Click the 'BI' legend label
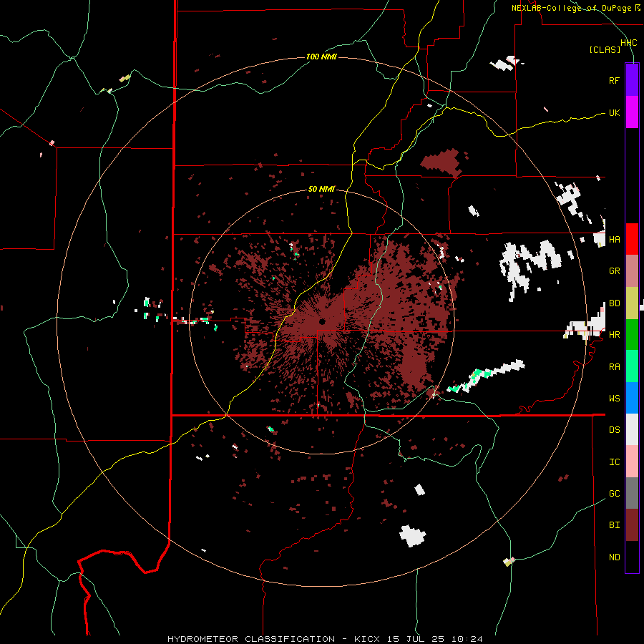The width and height of the screenshot is (644, 644). click(x=614, y=525)
